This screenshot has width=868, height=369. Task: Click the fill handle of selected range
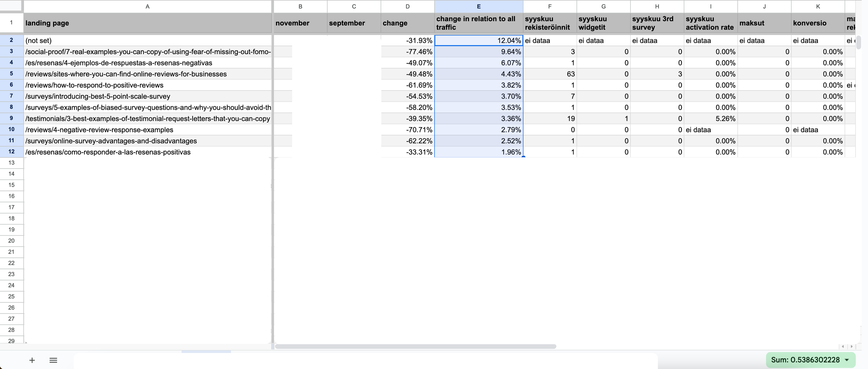click(x=523, y=157)
